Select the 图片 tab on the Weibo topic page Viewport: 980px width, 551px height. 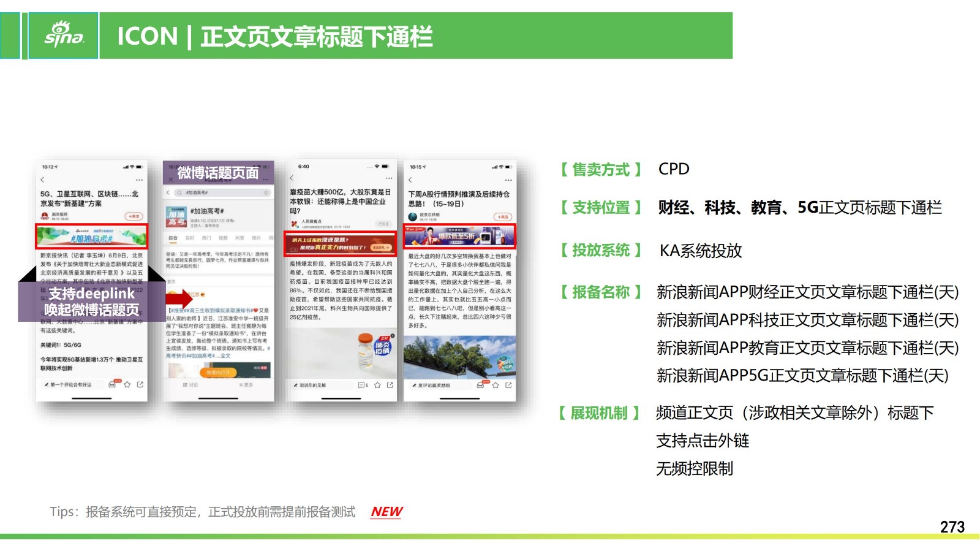pos(256,238)
